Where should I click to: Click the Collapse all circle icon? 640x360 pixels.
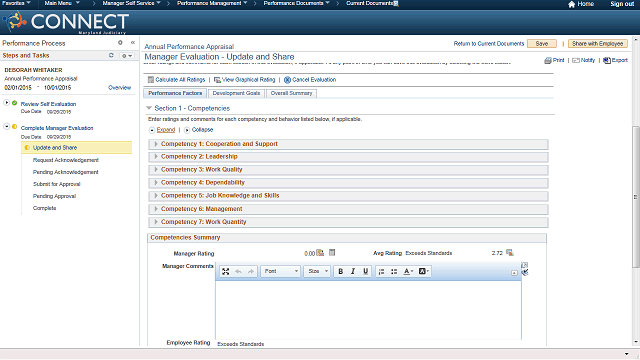[187, 130]
